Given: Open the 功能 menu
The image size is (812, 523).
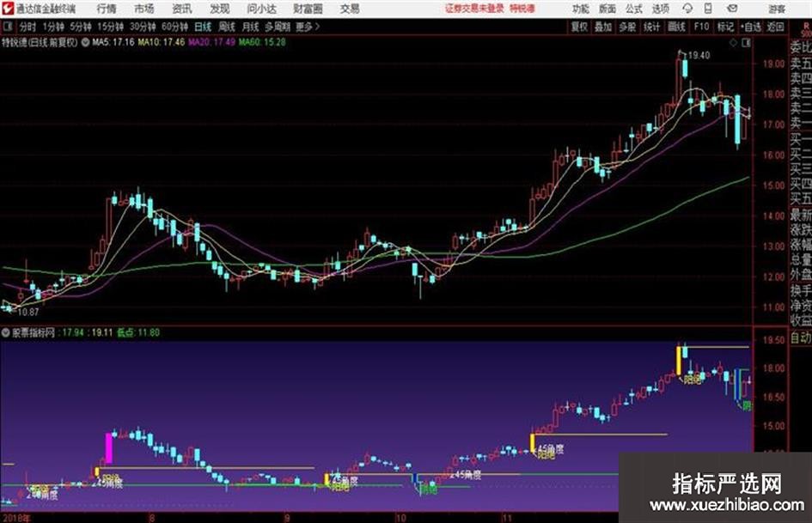Looking at the screenshot, I should click(x=581, y=9).
